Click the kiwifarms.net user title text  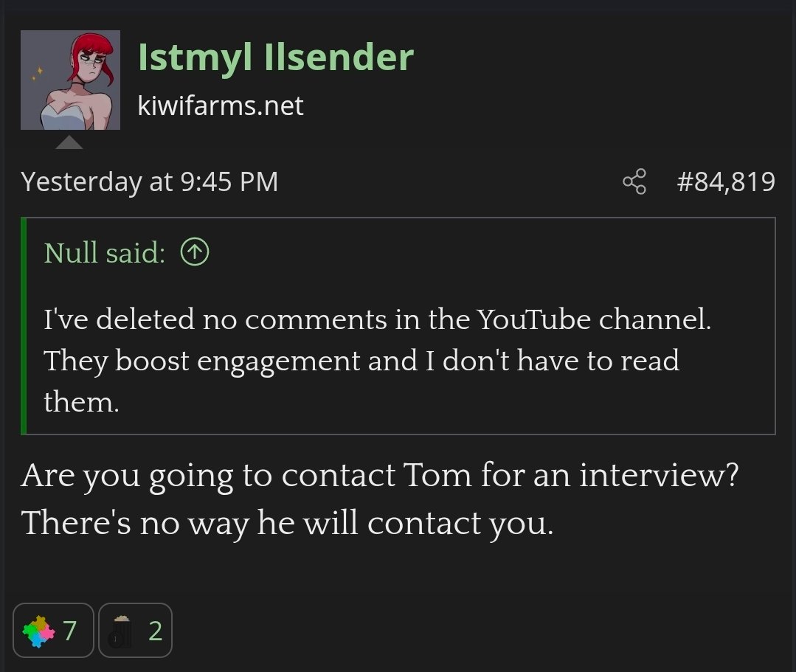[x=220, y=106]
